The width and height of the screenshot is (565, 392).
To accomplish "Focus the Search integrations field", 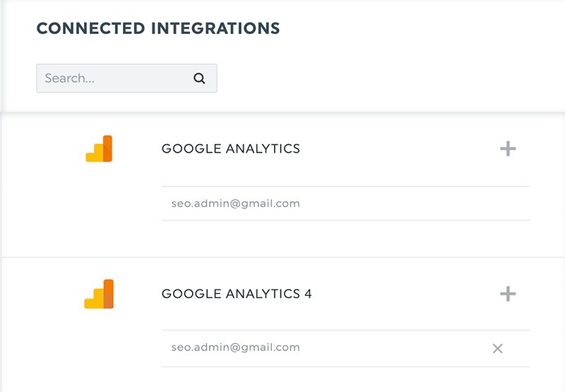I will coord(113,78).
